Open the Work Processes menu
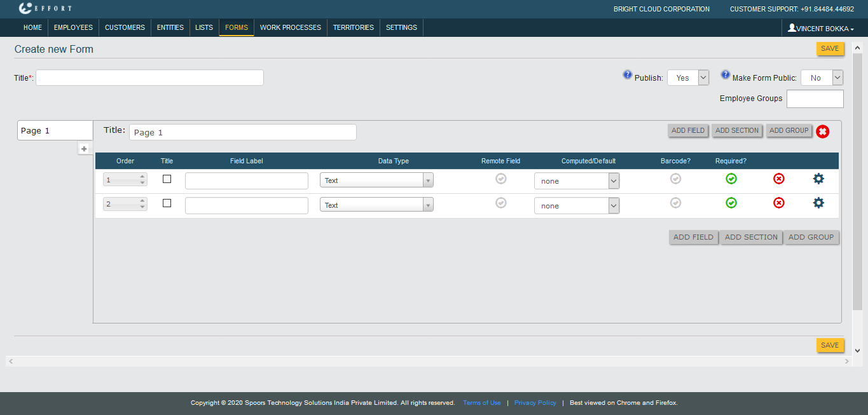Viewport: 868px width, 415px height. 291,27
